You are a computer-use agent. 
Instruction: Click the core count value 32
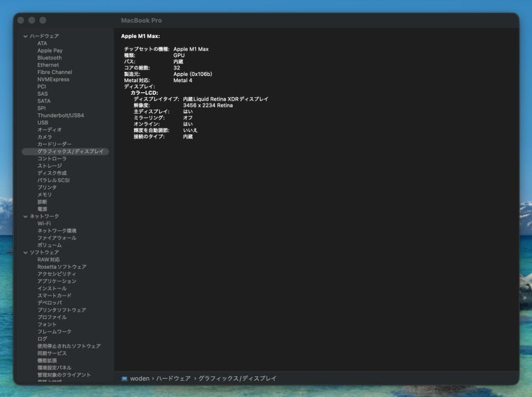(x=176, y=68)
